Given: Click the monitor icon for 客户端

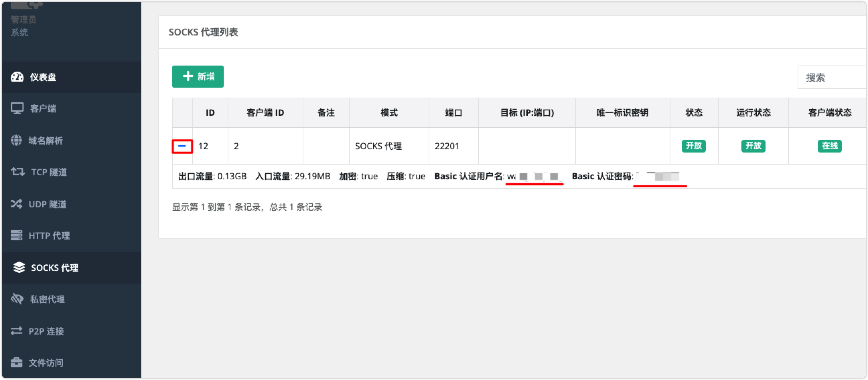Looking at the screenshot, I should [x=17, y=108].
